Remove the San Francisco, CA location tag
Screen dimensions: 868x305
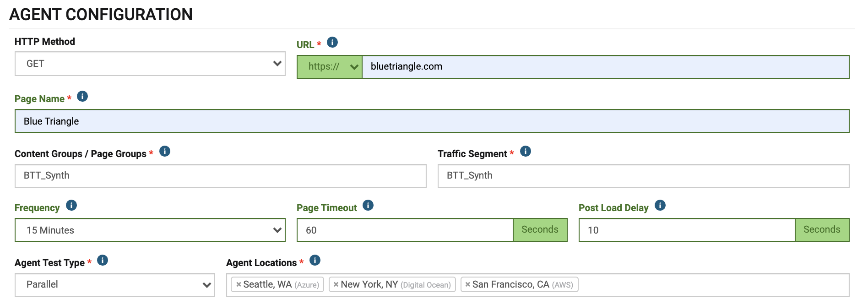[x=467, y=284]
